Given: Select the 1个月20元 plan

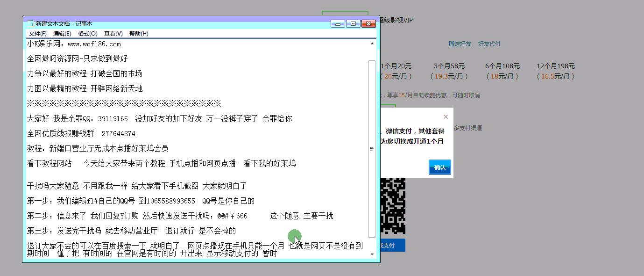Looking at the screenshot, I should 396,66.
